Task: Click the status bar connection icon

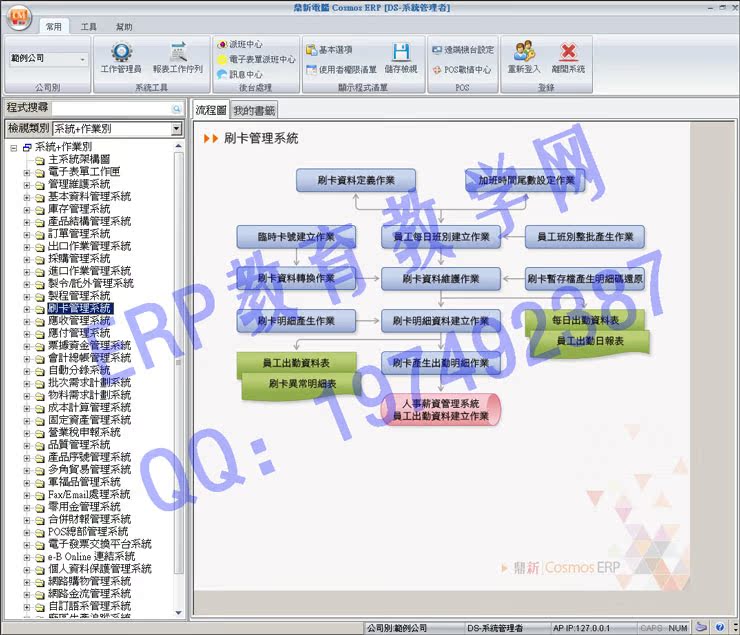Action: point(702,627)
